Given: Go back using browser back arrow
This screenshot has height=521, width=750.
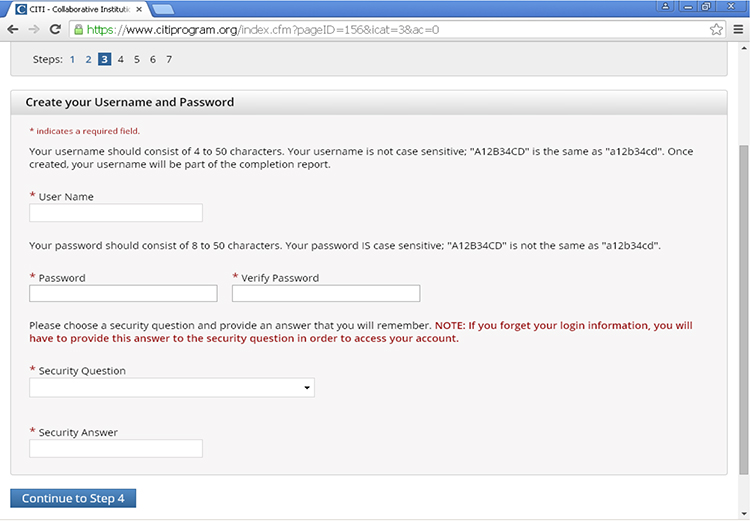Looking at the screenshot, I should click(13, 30).
